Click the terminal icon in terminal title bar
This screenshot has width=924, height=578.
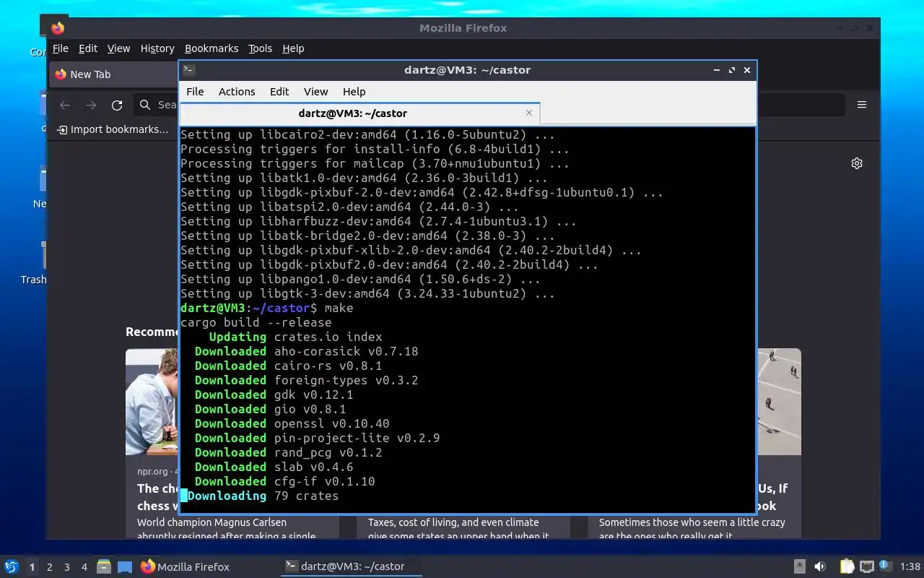tap(188, 70)
